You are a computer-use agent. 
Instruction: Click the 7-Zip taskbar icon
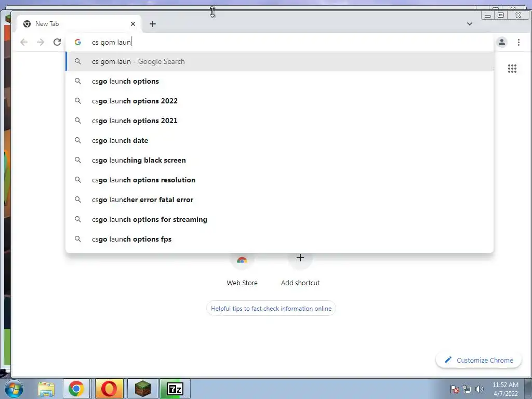[175, 389]
